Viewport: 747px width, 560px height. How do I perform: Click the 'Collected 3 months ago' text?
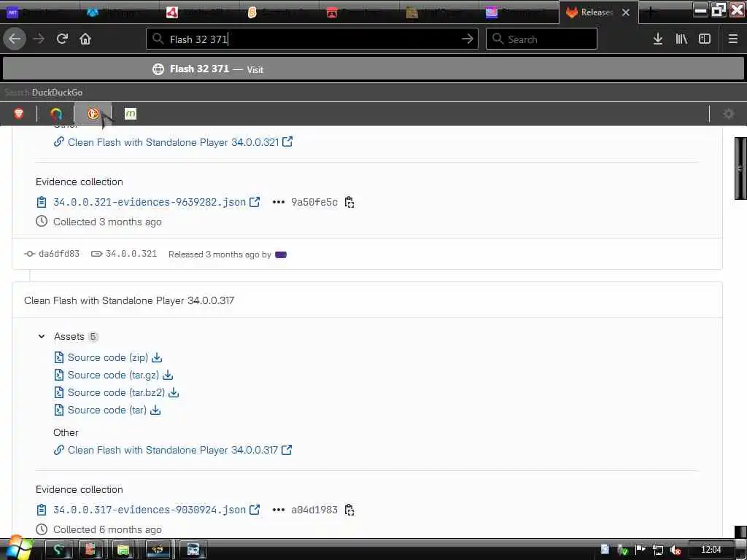point(107,222)
